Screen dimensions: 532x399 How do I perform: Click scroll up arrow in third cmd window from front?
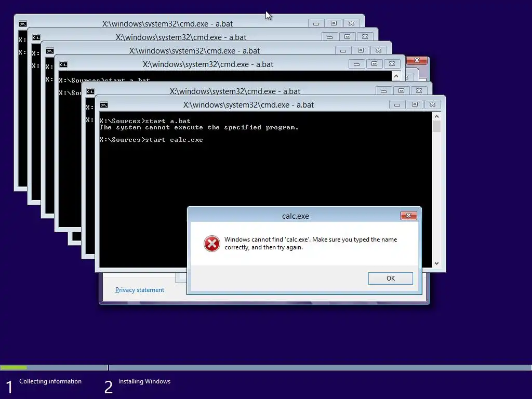coord(396,76)
